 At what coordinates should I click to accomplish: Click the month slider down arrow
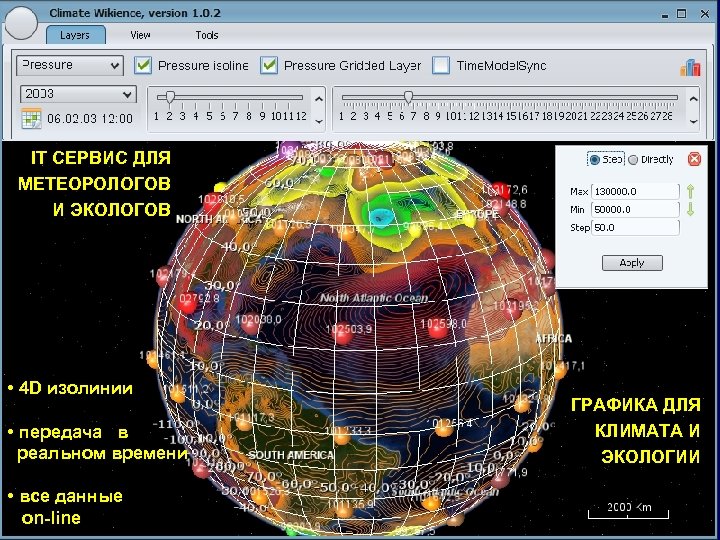[x=319, y=122]
